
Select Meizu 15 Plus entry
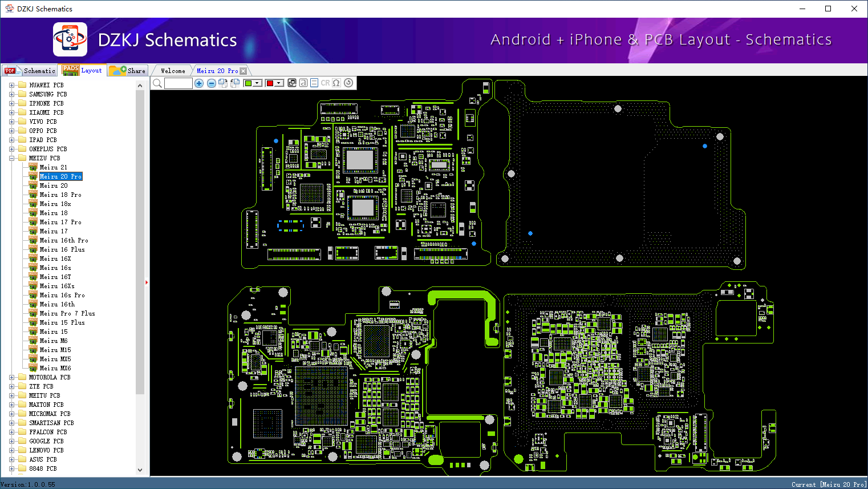(62, 322)
